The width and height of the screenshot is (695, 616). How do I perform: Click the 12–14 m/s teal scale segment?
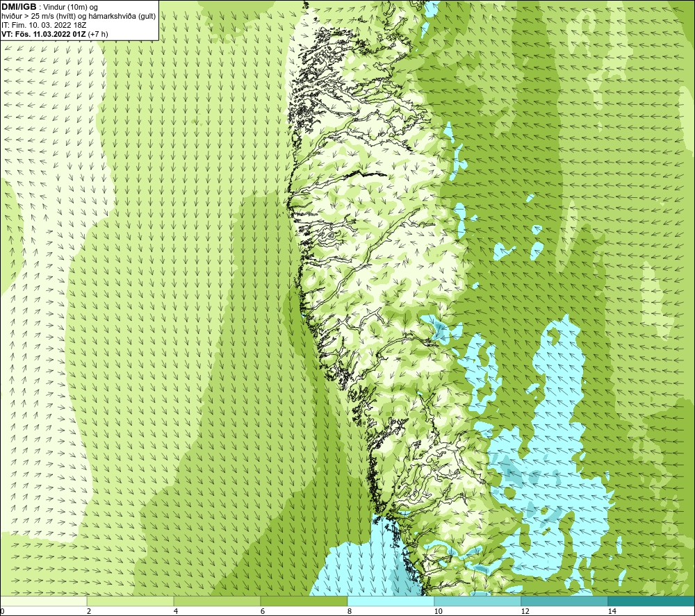pyautogui.click(x=564, y=601)
